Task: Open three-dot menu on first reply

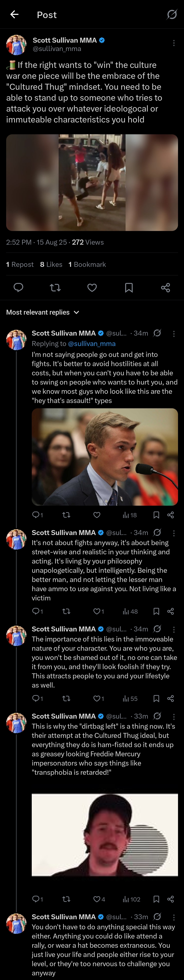Action: click(174, 334)
